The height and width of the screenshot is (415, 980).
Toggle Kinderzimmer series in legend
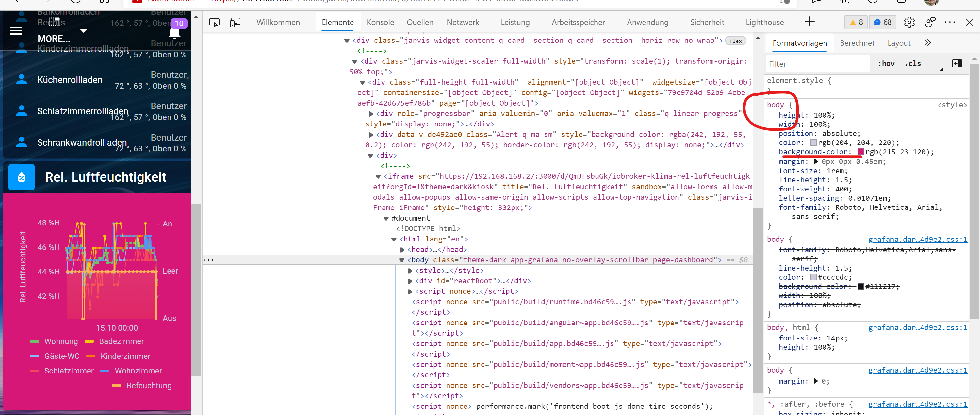coord(118,356)
